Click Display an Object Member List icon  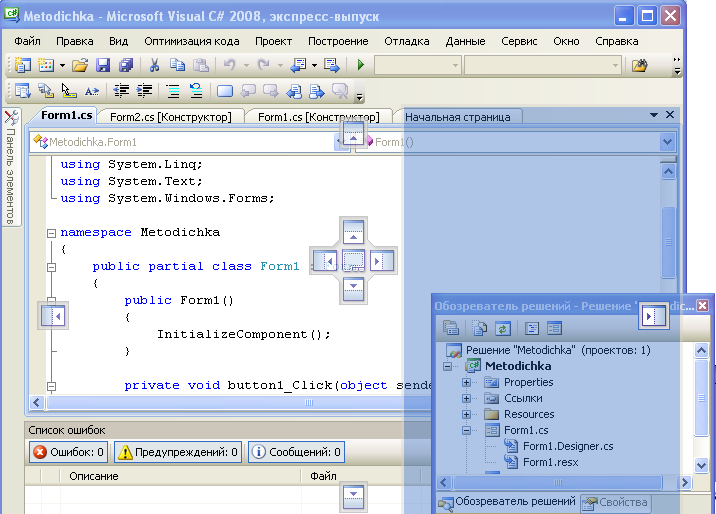click(x=22, y=91)
